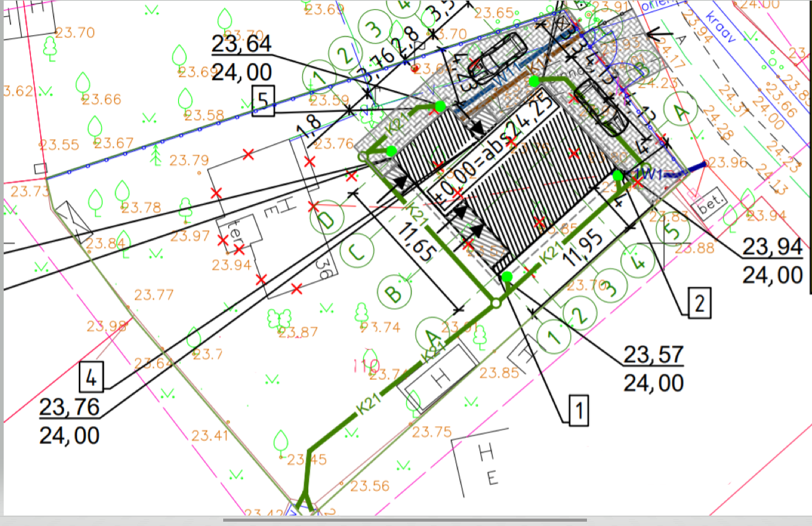The height and width of the screenshot is (526, 812).
Task: Click the red 110 text annotation
Action: [x=366, y=366]
